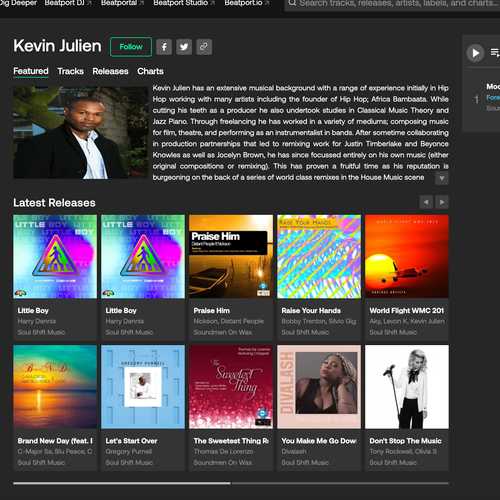Open Beatport DJ link

point(68,3)
